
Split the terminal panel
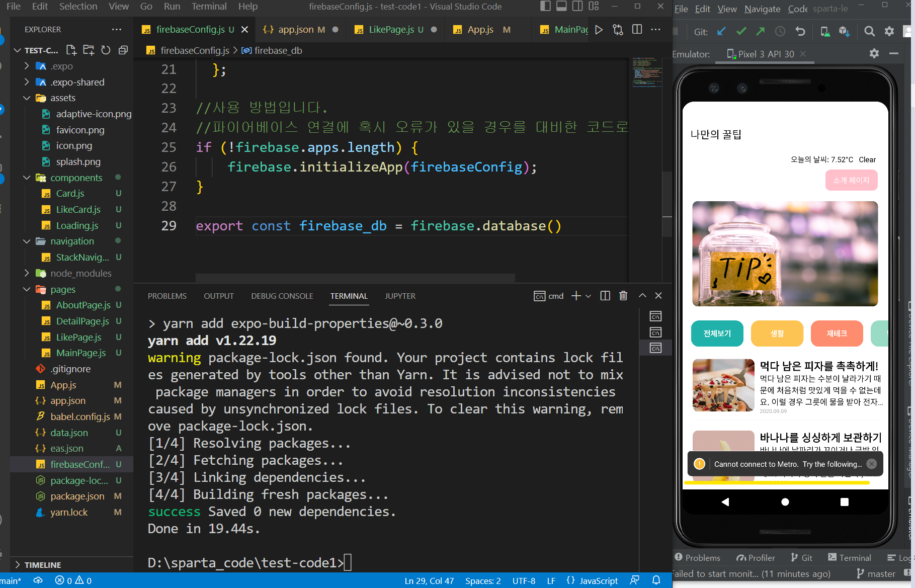coord(605,296)
